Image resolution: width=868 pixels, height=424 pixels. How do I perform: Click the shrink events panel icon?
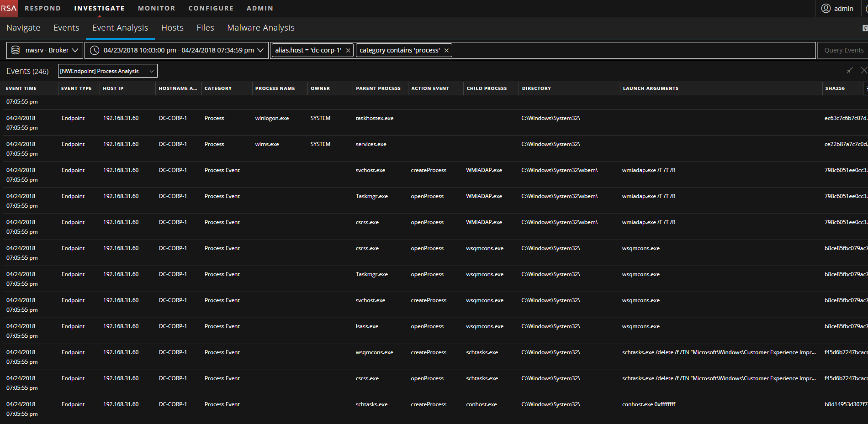click(849, 70)
